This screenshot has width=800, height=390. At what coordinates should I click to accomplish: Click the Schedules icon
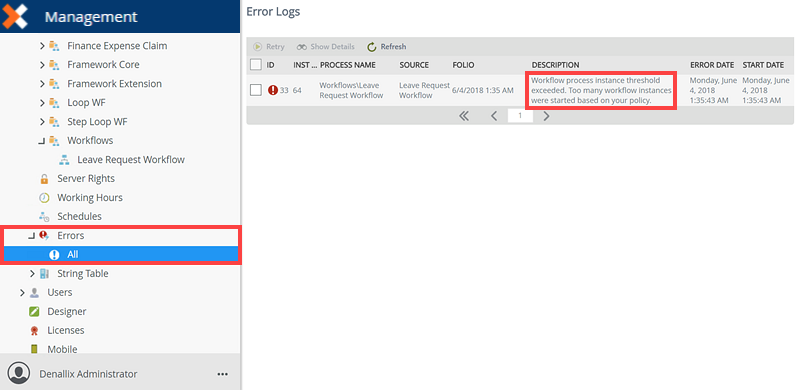pyautogui.click(x=44, y=216)
